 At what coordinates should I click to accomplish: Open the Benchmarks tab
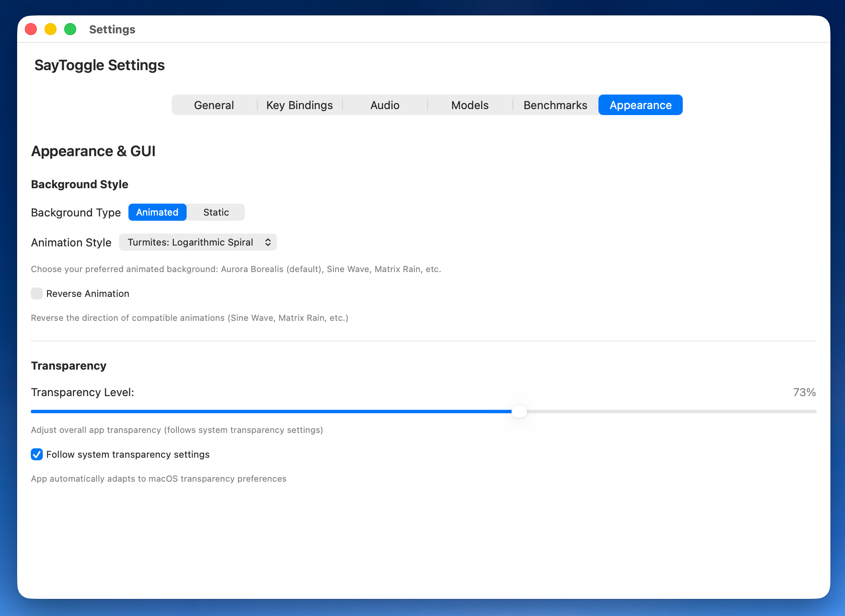[x=555, y=105]
